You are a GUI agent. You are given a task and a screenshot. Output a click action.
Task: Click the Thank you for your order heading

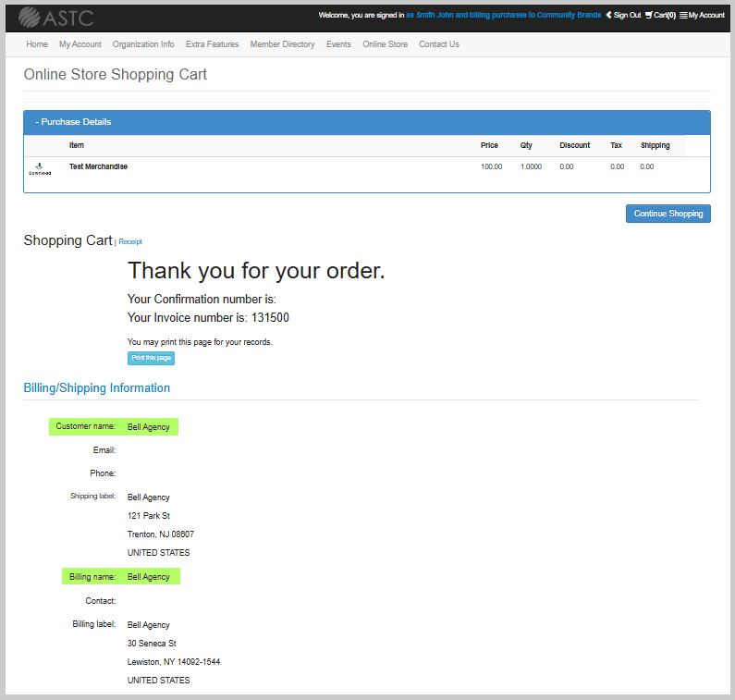(256, 271)
